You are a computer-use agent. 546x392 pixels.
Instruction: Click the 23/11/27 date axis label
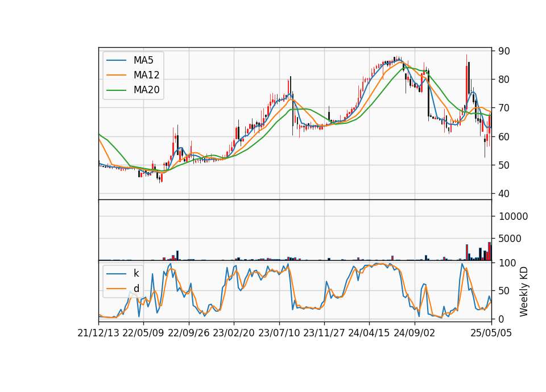324,333
